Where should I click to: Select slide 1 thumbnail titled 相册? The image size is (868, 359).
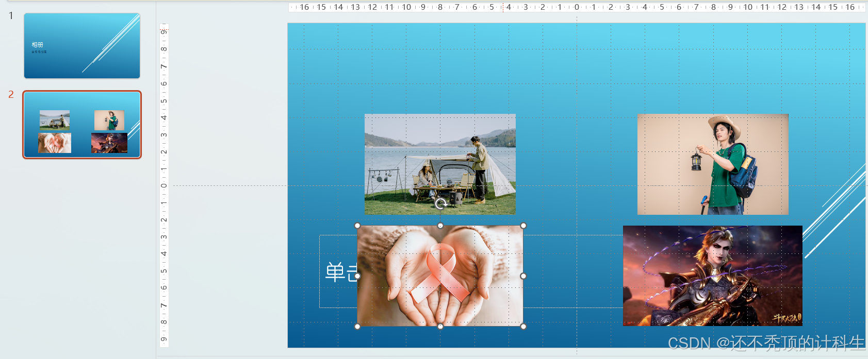[x=82, y=46]
